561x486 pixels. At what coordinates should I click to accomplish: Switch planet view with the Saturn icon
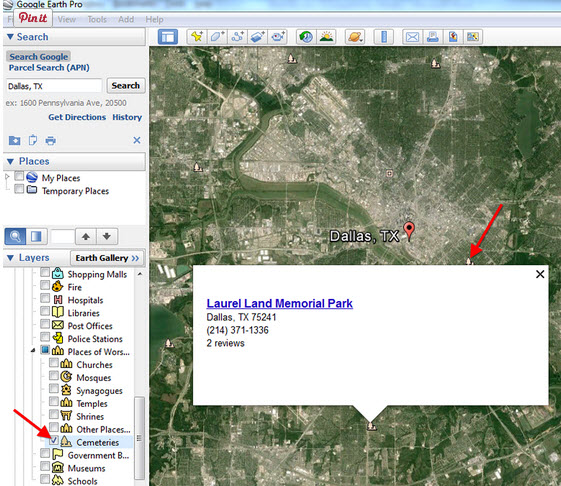355,37
